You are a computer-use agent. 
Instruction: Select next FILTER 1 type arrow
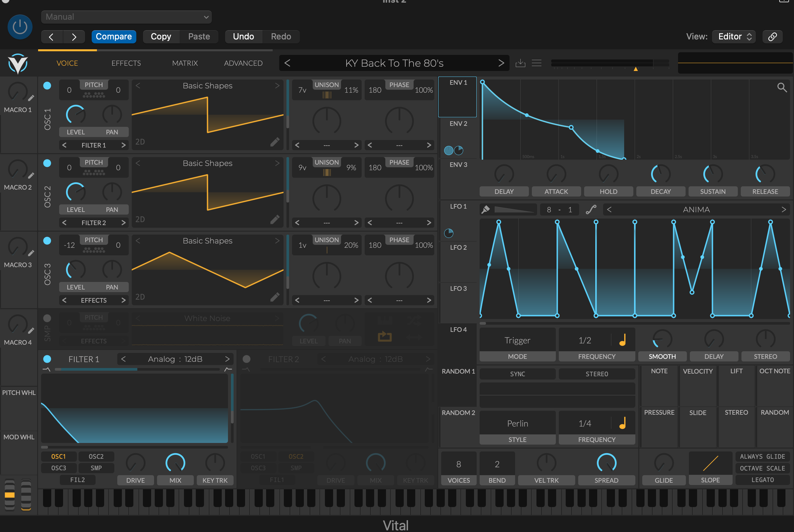[x=227, y=359]
